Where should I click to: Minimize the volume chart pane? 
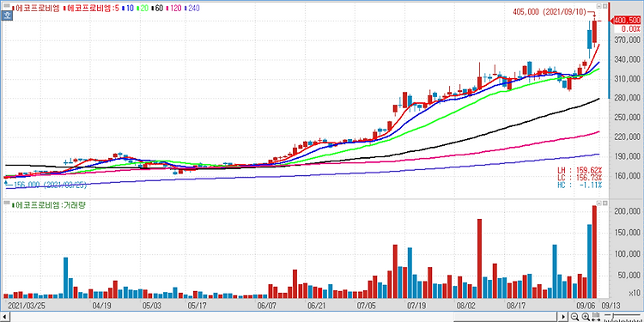point(598,204)
